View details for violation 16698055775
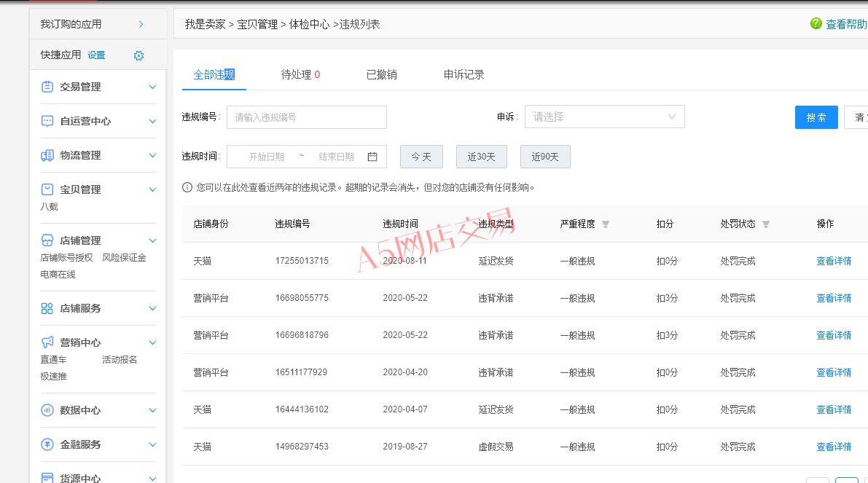Image resolution: width=868 pixels, height=483 pixels. 834,298
